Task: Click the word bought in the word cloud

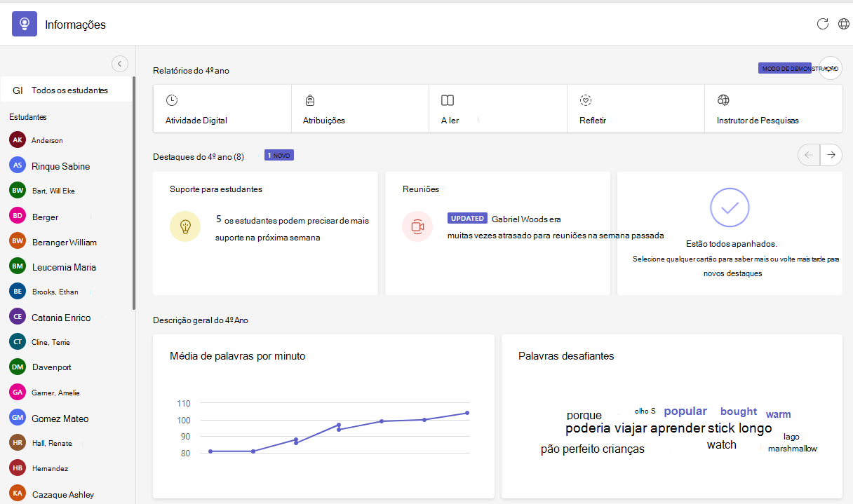Action: click(739, 412)
